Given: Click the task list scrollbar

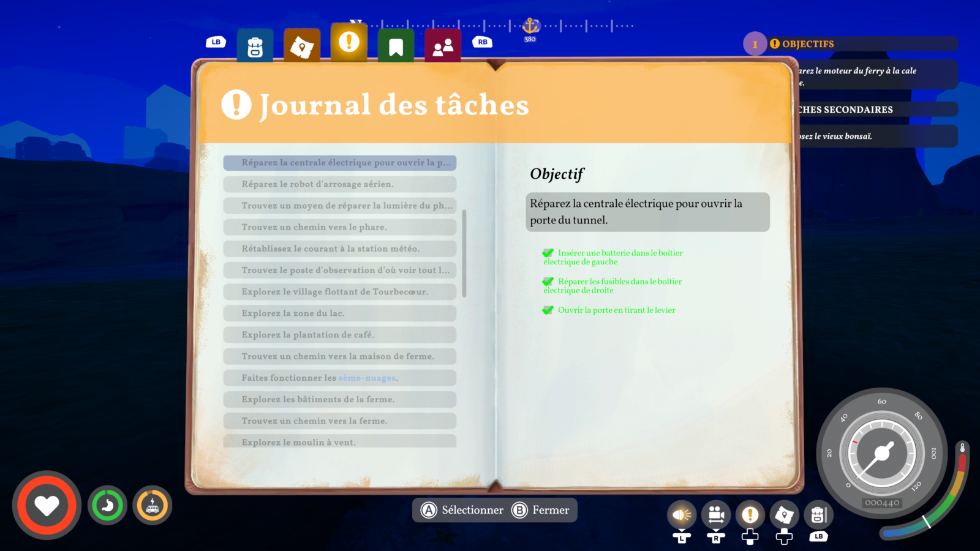Looking at the screenshot, I should 464,253.
